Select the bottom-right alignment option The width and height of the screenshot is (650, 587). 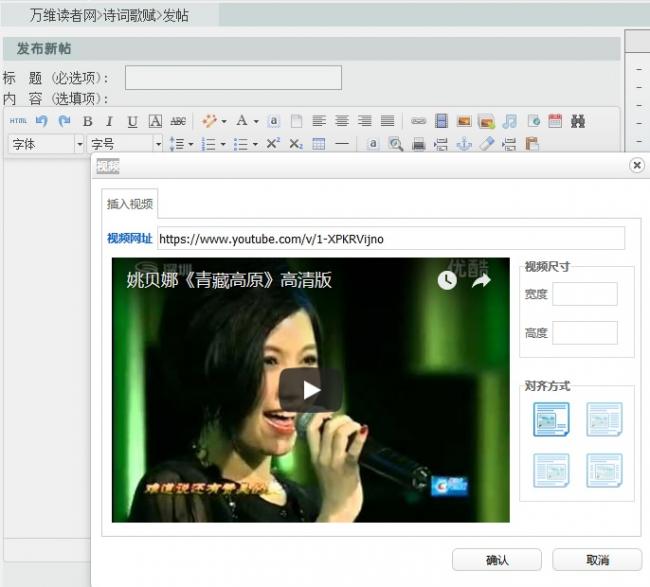pyautogui.click(x=604, y=470)
